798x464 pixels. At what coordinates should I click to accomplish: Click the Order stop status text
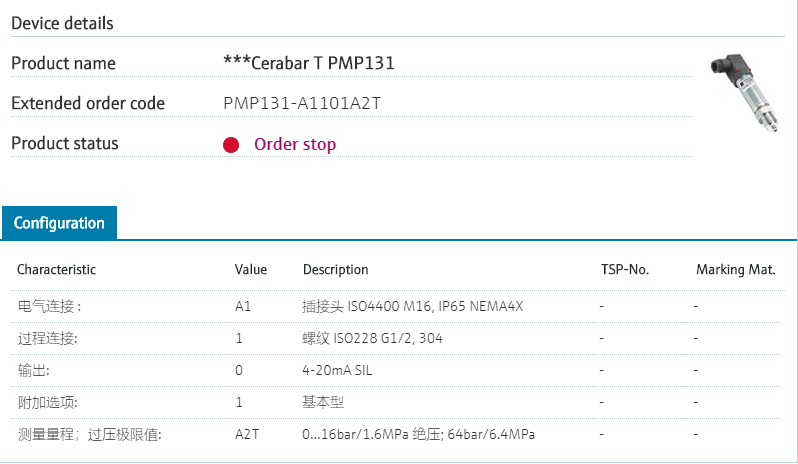[295, 144]
